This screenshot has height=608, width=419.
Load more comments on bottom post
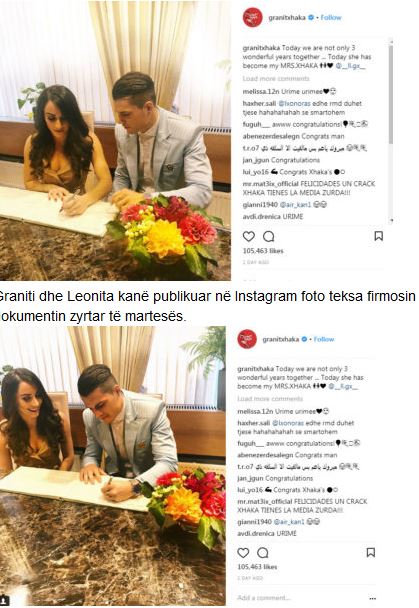(270, 399)
